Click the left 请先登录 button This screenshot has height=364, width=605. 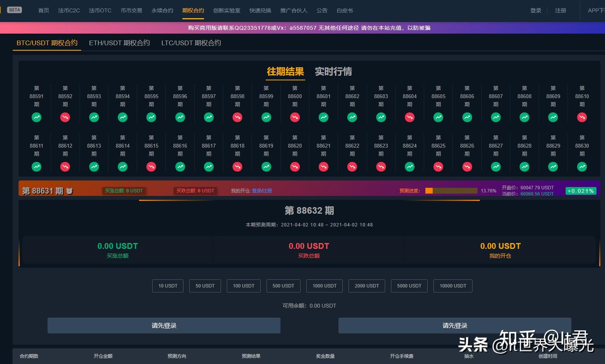164,325
